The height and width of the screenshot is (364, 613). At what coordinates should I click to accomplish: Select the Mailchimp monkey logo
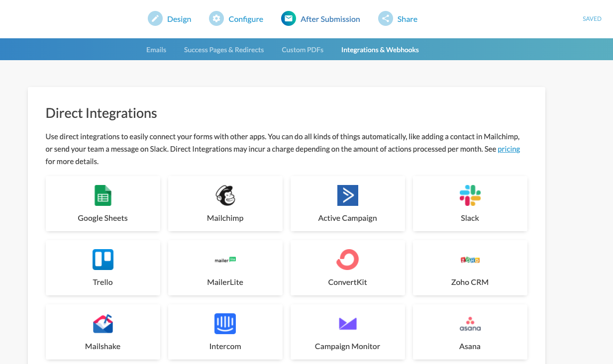pyautogui.click(x=225, y=195)
